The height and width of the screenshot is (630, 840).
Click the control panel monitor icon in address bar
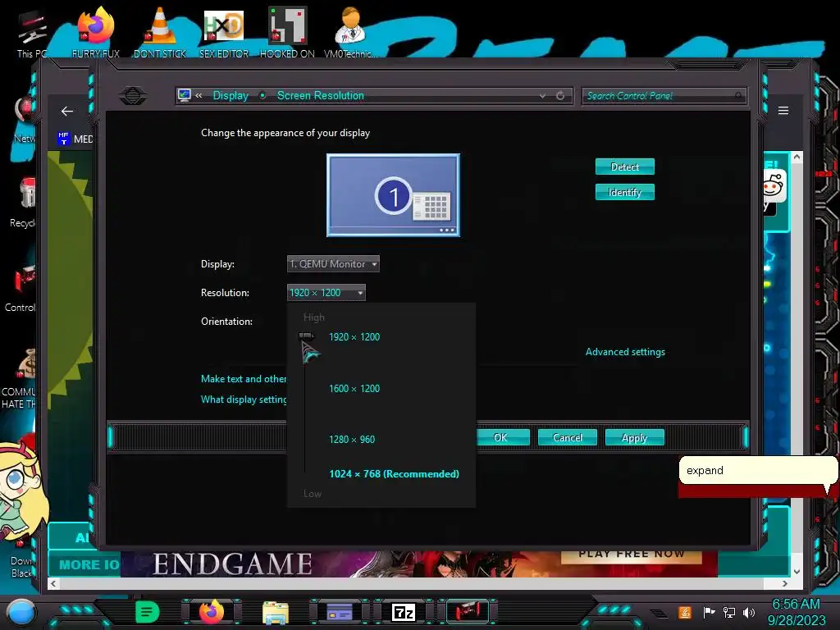click(x=185, y=95)
